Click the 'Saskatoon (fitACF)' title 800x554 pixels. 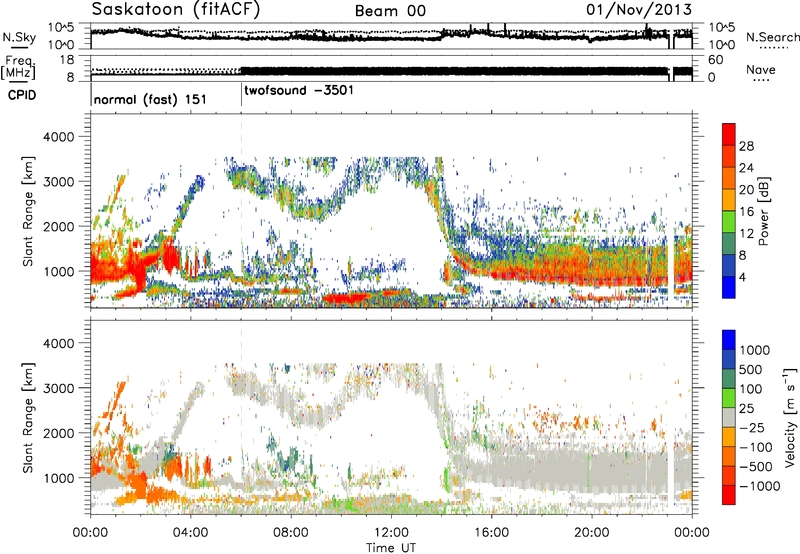click(x=176, y=10)
